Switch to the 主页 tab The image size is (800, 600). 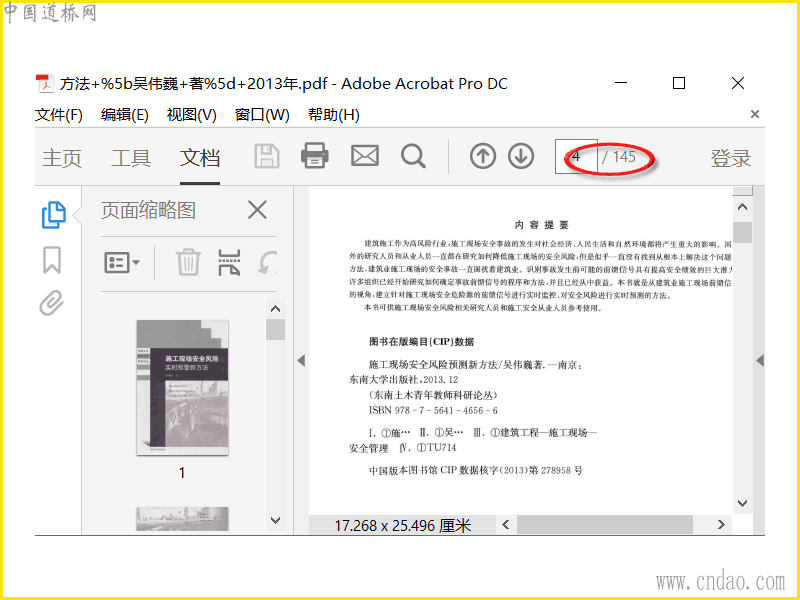coord(62,158)
